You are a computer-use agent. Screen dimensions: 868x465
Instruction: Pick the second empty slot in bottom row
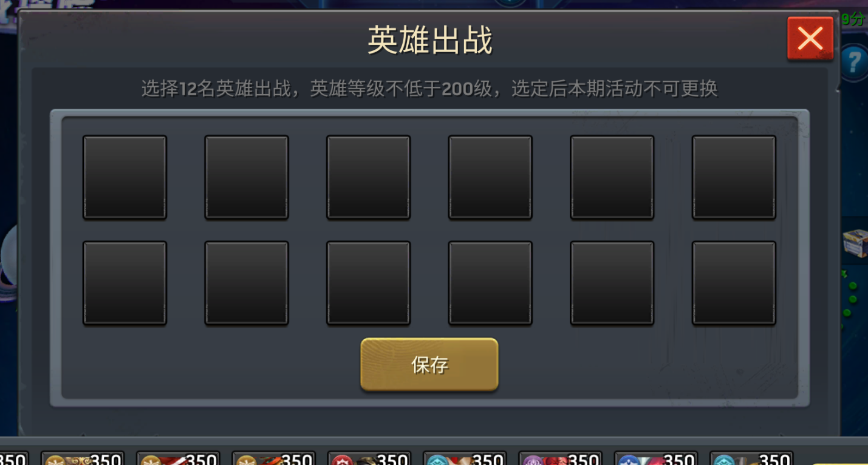tap(247, 283)
